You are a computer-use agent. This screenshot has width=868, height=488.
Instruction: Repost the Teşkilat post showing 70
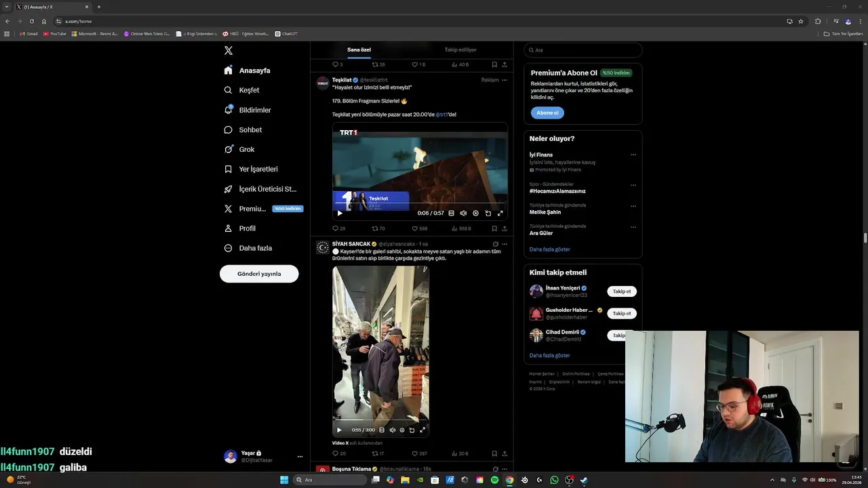pos(378,228)
